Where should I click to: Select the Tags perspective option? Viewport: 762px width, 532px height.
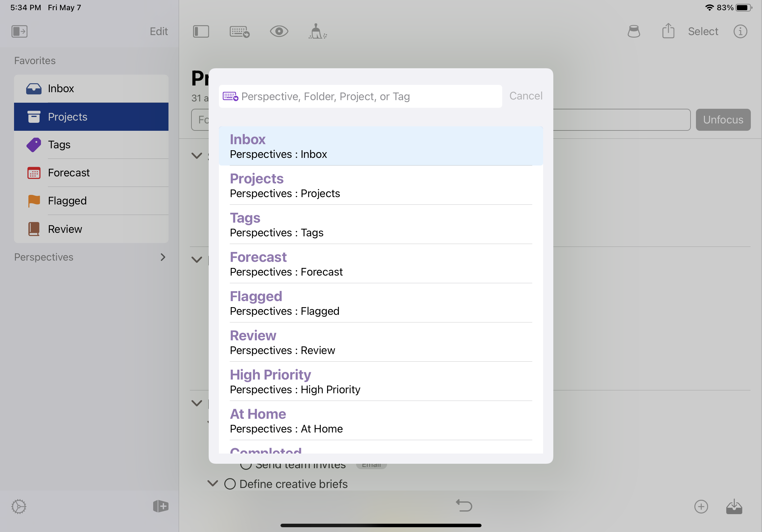[380, 224]
